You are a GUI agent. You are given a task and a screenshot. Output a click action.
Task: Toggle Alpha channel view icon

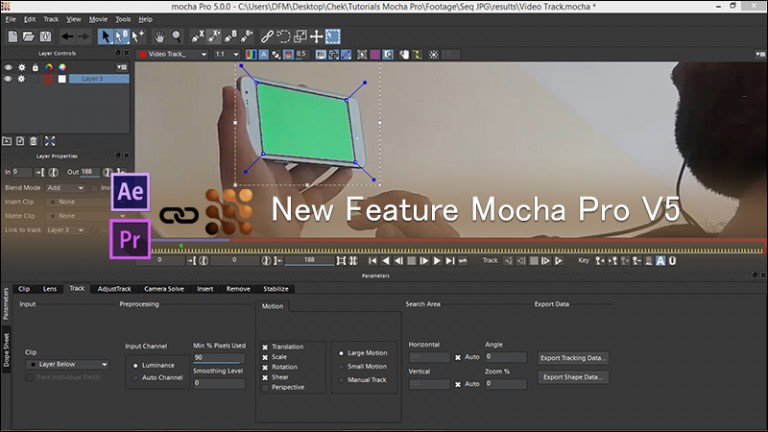click(264, 54)
